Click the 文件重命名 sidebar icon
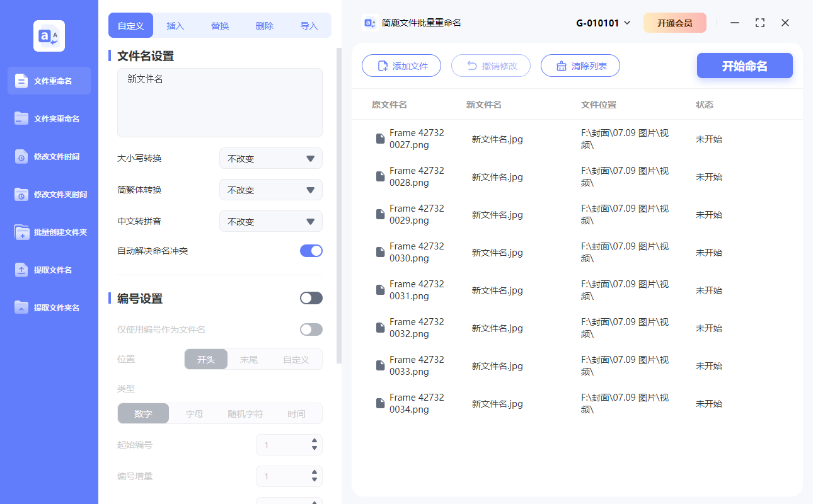 (x=21, y=81)
